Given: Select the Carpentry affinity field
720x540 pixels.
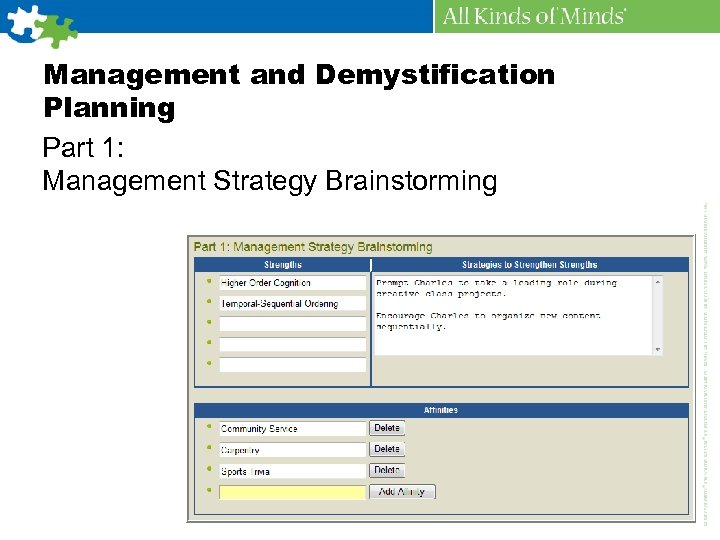Looking at the screenshot, I should [x=292, y=450].
